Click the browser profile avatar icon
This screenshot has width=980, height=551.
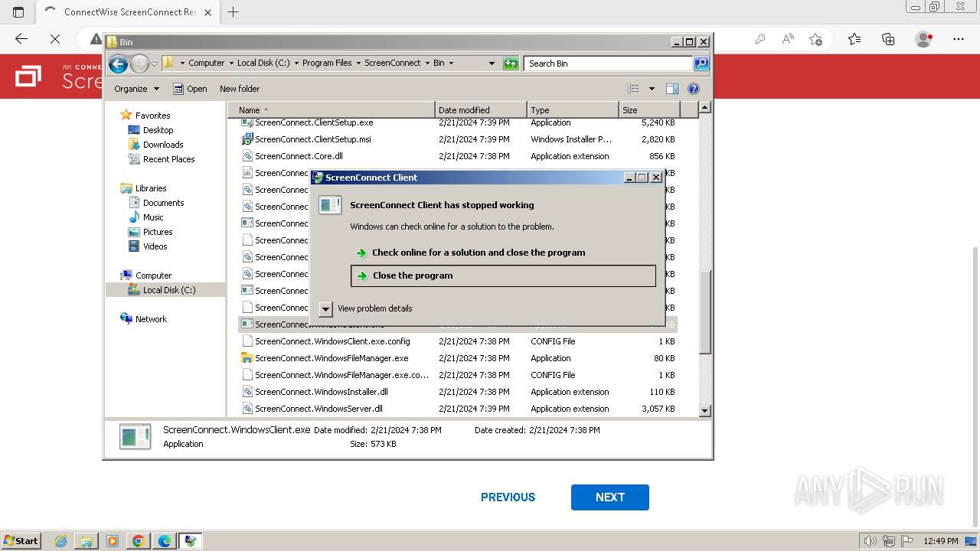(x=924, y=39)
